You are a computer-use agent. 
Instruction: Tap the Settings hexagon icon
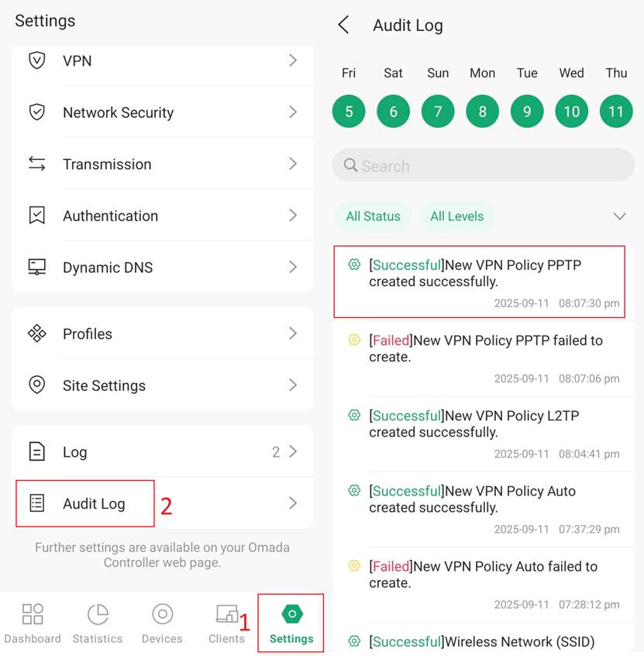[291, 613]
